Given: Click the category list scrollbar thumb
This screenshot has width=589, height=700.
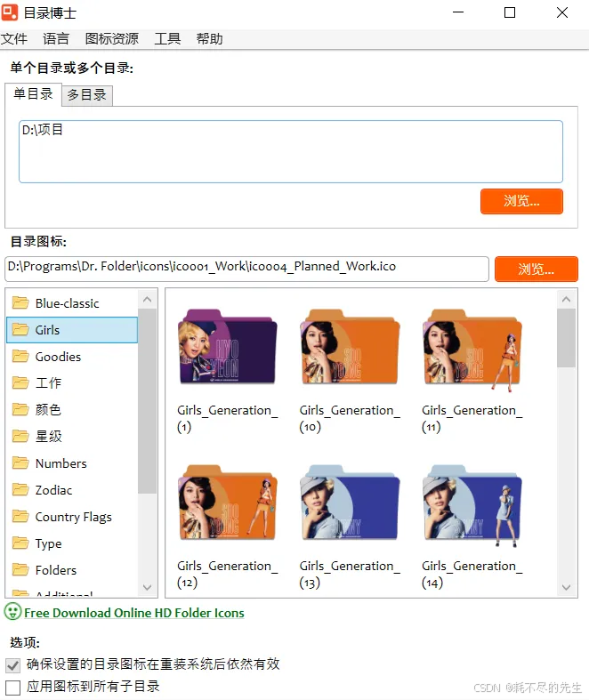Looking at the screenshot, I should click(x=148, y=401).
